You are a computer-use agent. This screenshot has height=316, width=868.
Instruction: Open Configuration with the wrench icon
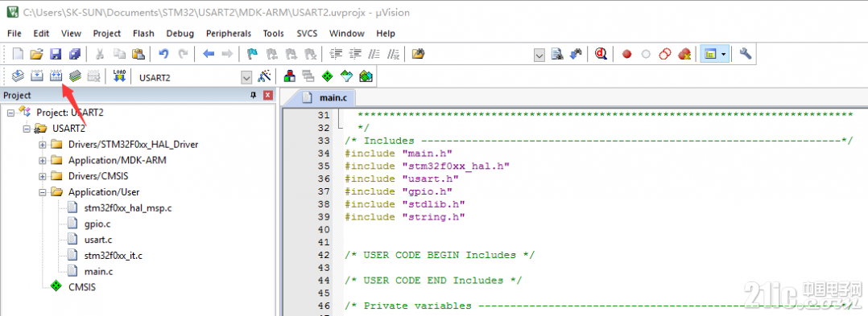pos(746,54)
